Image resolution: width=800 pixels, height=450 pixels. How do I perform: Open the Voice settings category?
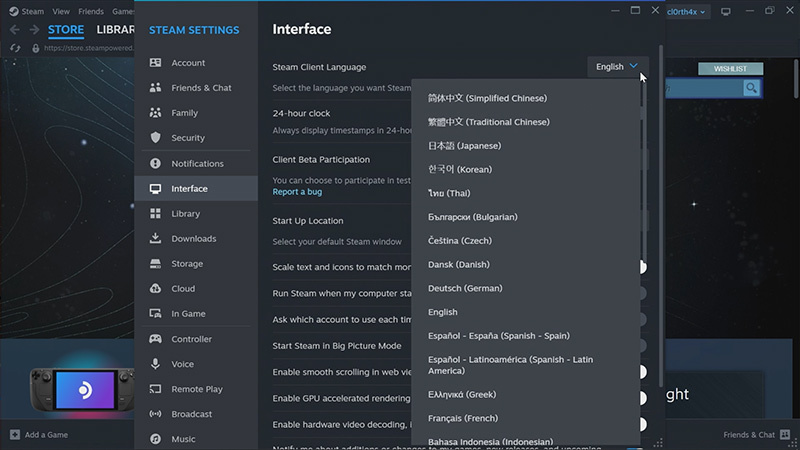tap(182, 364)
